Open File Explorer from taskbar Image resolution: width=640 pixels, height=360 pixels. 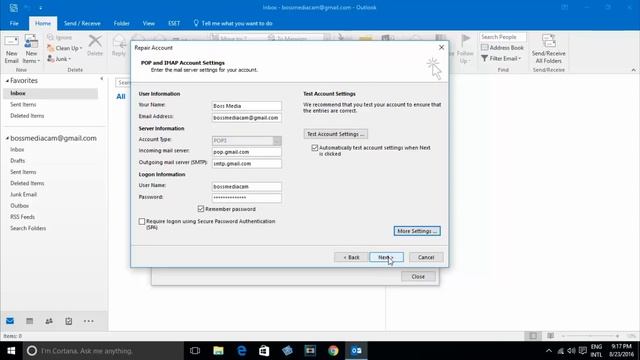pos(218,351)
